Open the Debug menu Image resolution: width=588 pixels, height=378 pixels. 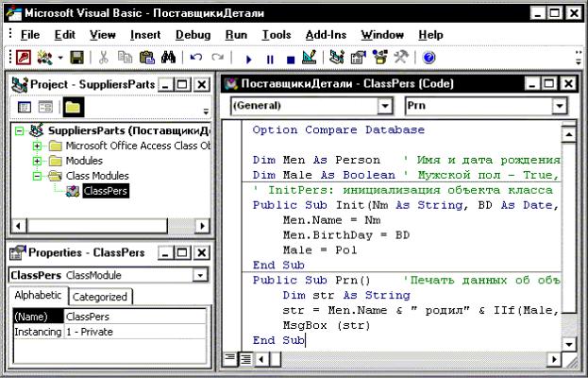click(193, 35)
